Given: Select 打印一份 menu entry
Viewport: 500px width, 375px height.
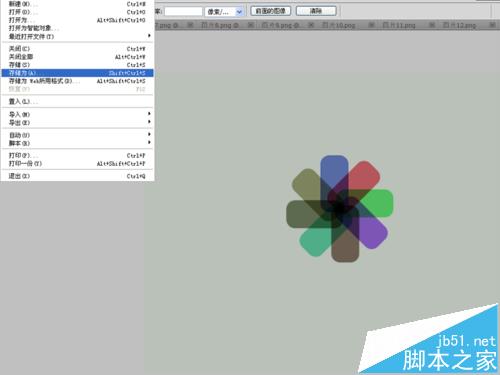Looking at the screenshot, I should [77, 164].
